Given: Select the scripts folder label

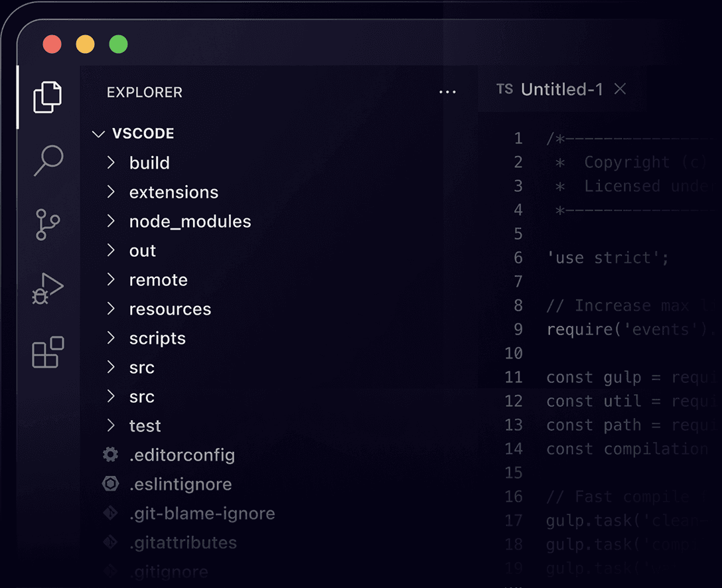Looking at the screenshot, I should pos(157,338).
